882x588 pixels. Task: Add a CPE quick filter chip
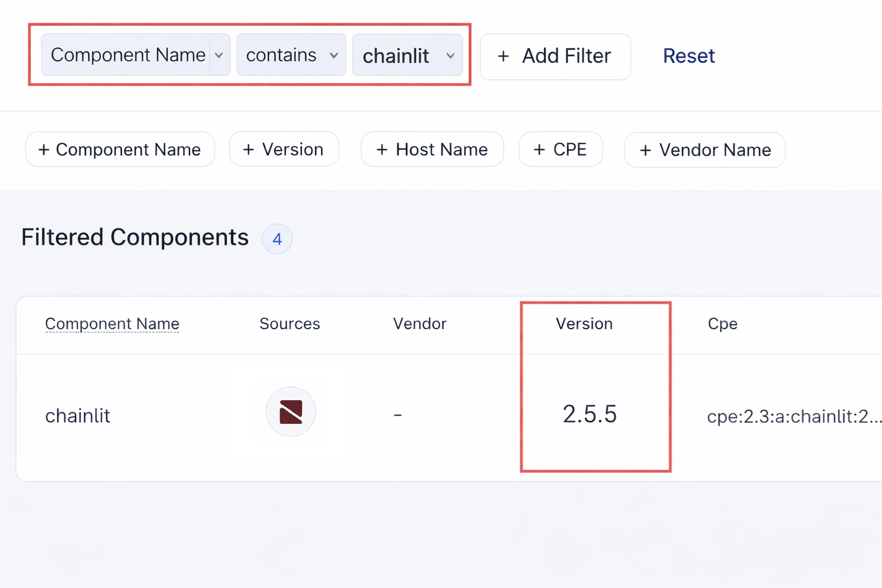pyautogui.click(x=560, y=149)
